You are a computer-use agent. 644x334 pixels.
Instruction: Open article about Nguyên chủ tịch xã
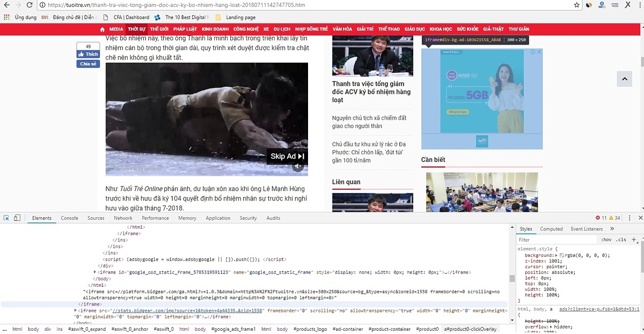pos(369,122)
